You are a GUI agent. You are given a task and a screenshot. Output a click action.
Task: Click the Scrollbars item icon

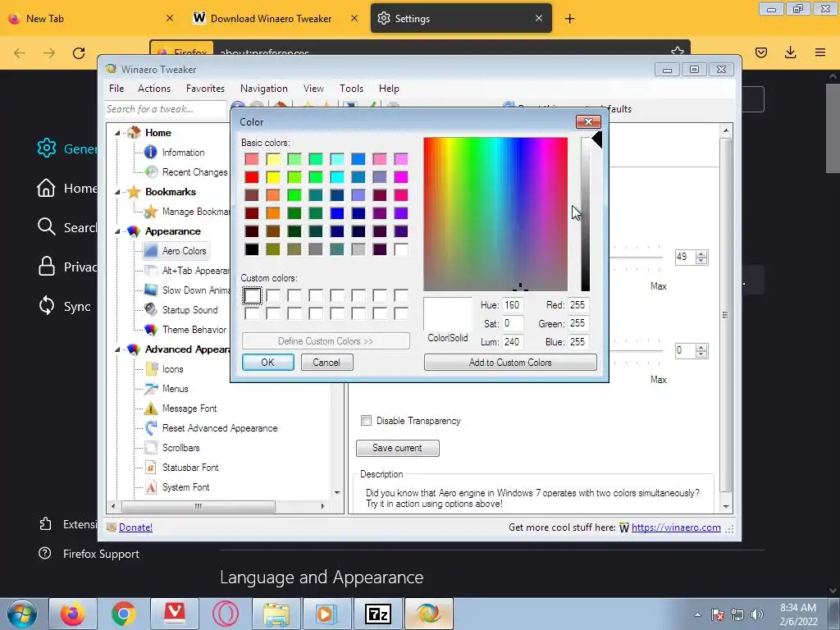click(x=151, y=447)
